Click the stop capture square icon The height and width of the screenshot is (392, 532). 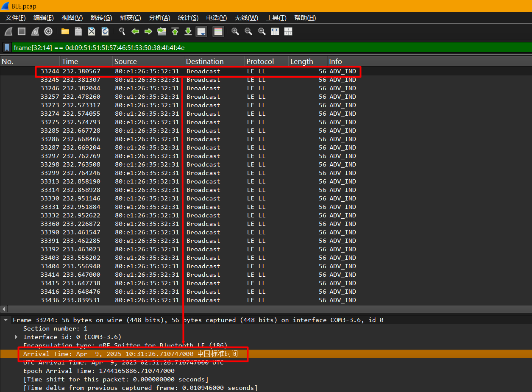pos(22,31)
